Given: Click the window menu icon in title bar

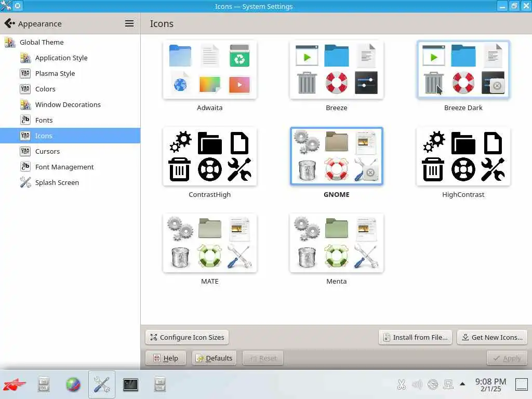Looking at the screenshot, I should coord(6,6).
